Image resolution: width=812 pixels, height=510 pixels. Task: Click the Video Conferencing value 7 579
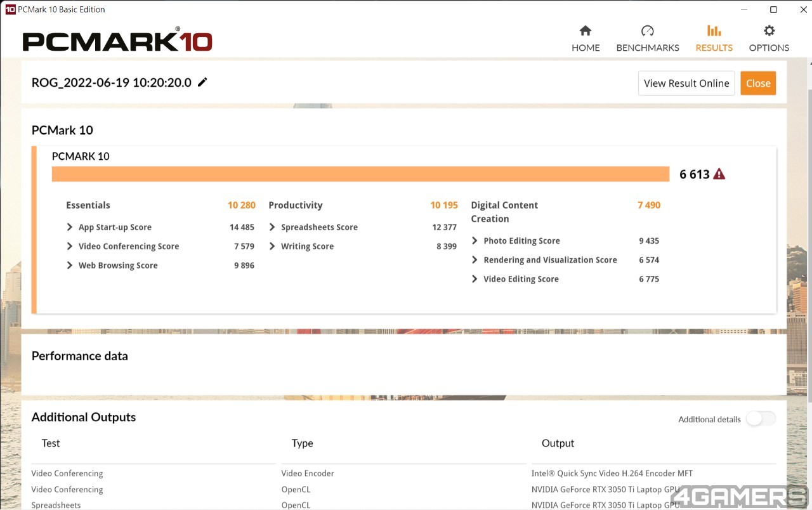(244, 246)
